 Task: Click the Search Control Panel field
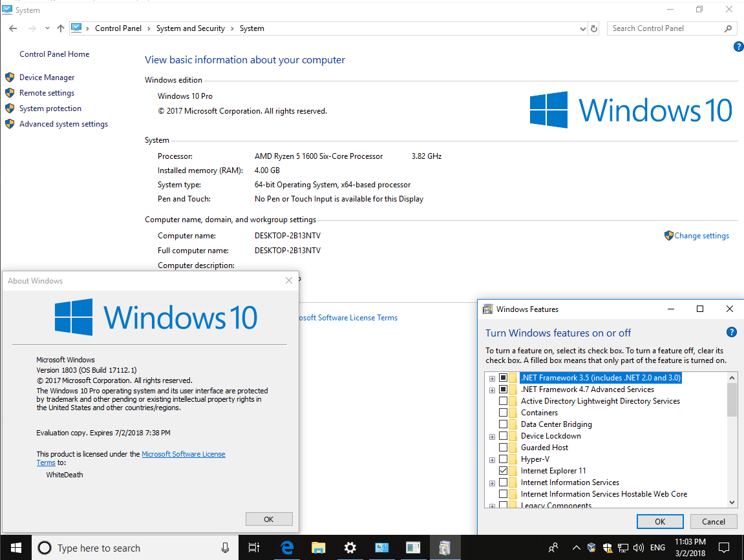point(666,28)
